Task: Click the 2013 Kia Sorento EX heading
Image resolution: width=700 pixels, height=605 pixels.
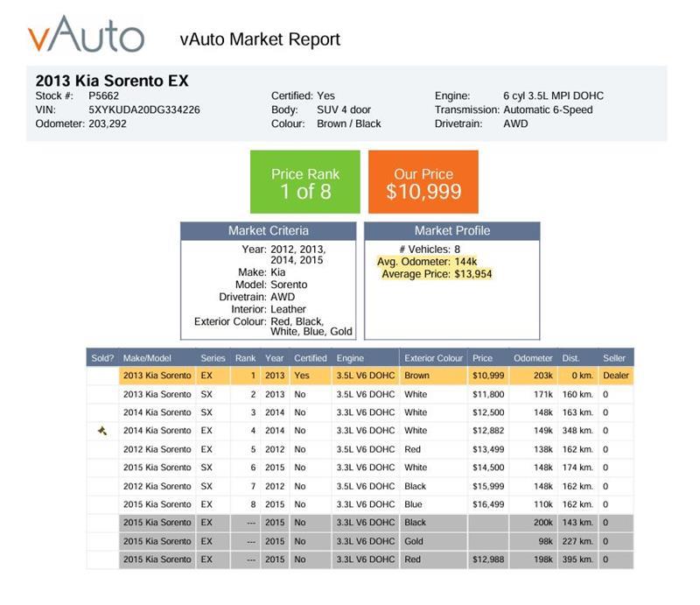Action: [112, 81]
